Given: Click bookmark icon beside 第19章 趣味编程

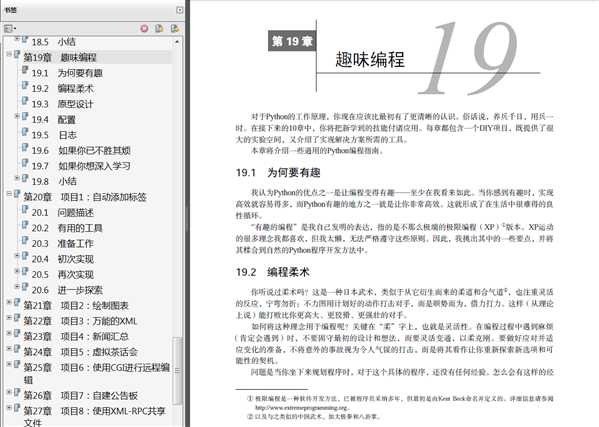Looking at the screenshot, I should coord(17,55).
